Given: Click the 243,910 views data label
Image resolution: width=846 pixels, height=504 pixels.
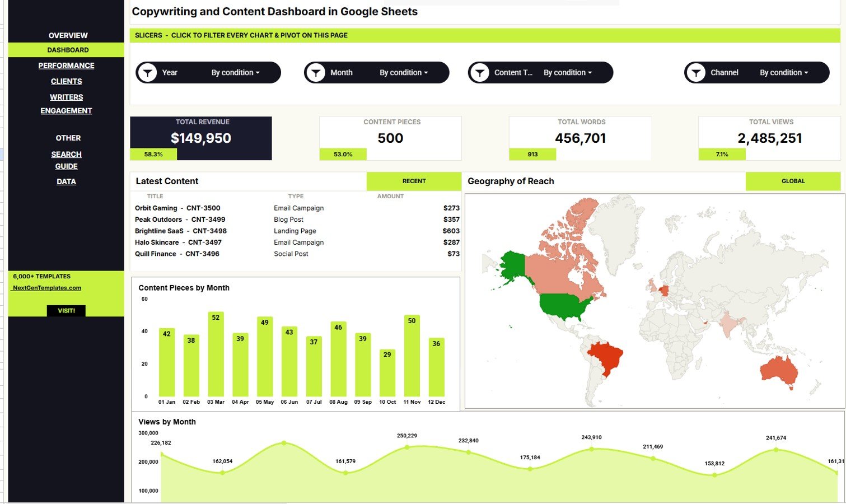Looking at the screenshot, I should [591, 437].
